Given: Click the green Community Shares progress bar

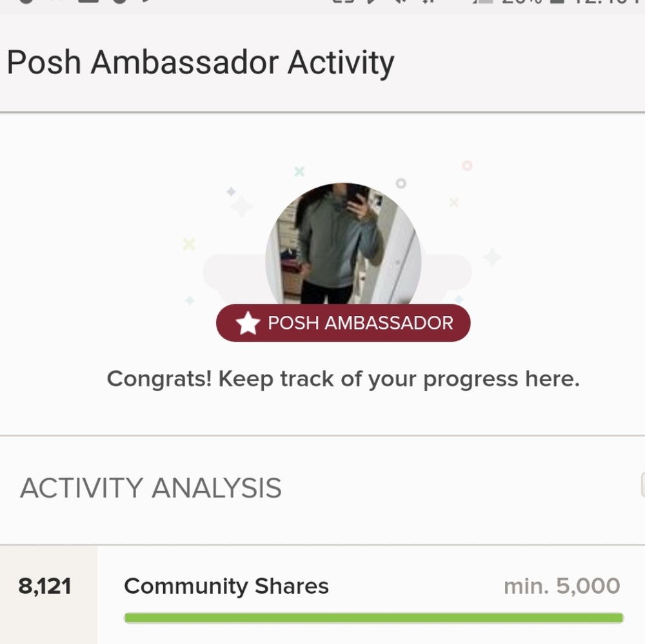Looking at the screenshot, I should click(x=373, y=618).
